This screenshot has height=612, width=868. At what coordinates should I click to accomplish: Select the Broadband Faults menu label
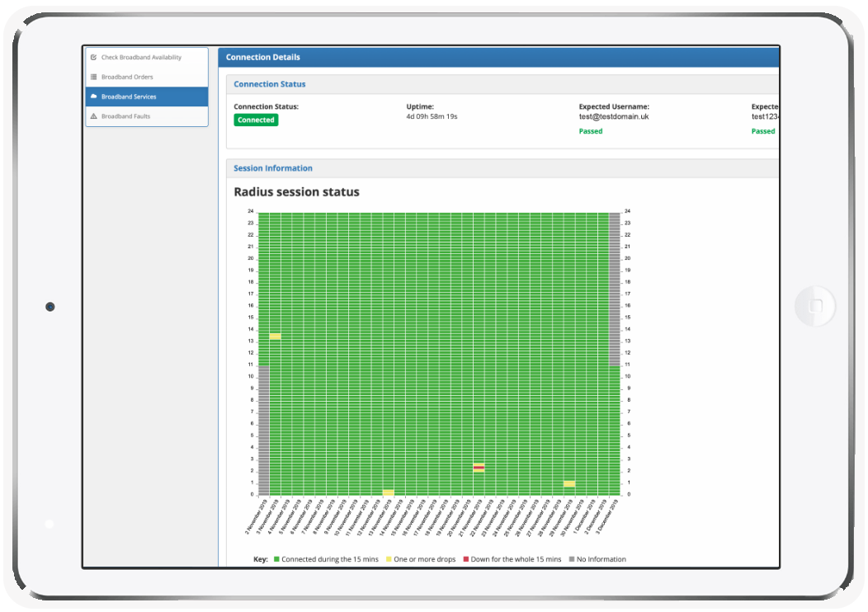pyautogui.click(x=125, y=116)
